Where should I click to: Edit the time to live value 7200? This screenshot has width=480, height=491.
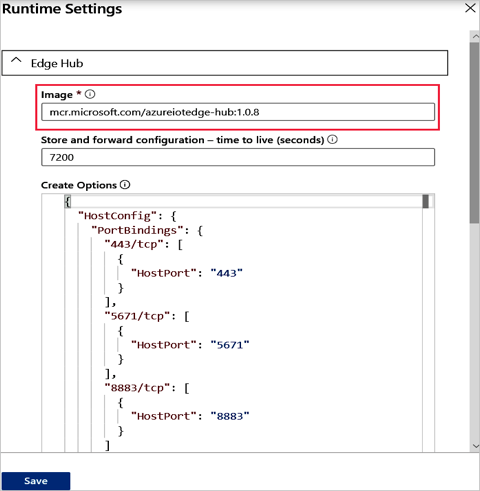(x=238, y=157)
